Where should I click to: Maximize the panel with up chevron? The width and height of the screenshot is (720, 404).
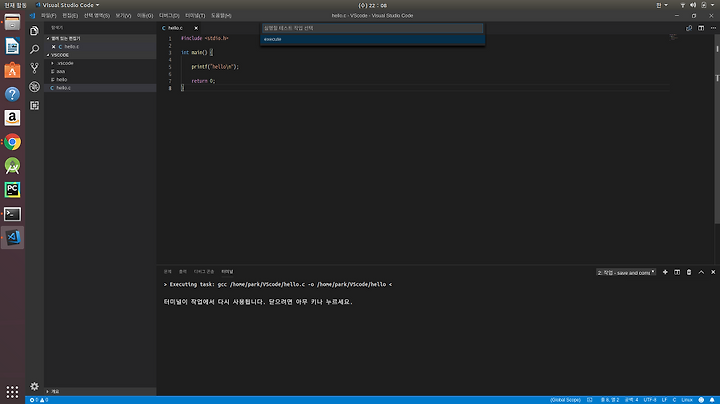pos(701,272)
